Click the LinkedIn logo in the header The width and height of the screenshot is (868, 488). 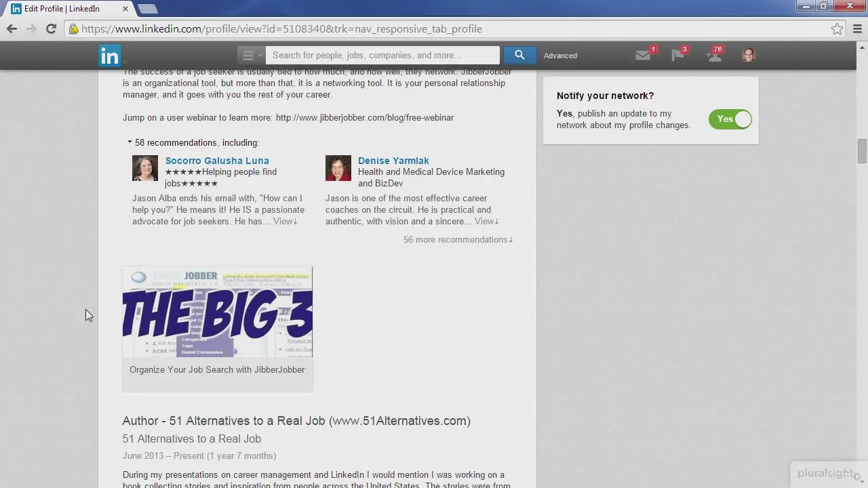coord(110,56)
